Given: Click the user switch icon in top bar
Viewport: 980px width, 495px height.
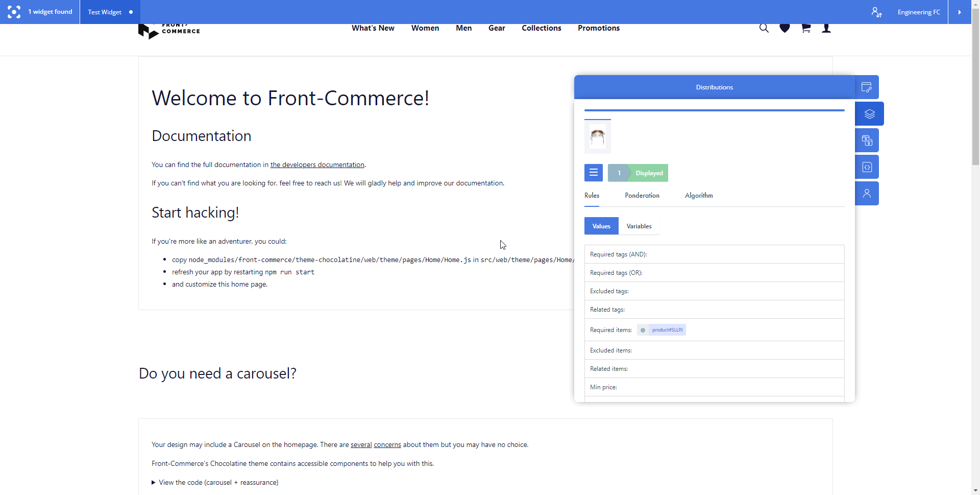Looking at the screenshot, I should tap(876, 12).
